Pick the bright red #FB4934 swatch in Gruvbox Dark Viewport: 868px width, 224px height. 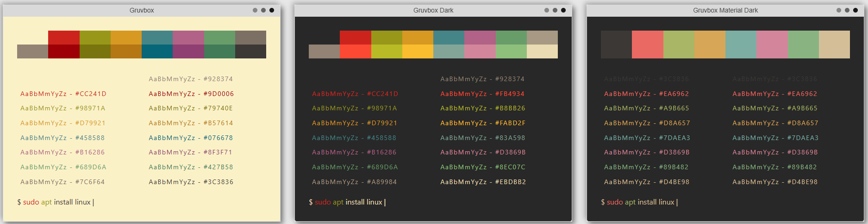click(356, 51)
